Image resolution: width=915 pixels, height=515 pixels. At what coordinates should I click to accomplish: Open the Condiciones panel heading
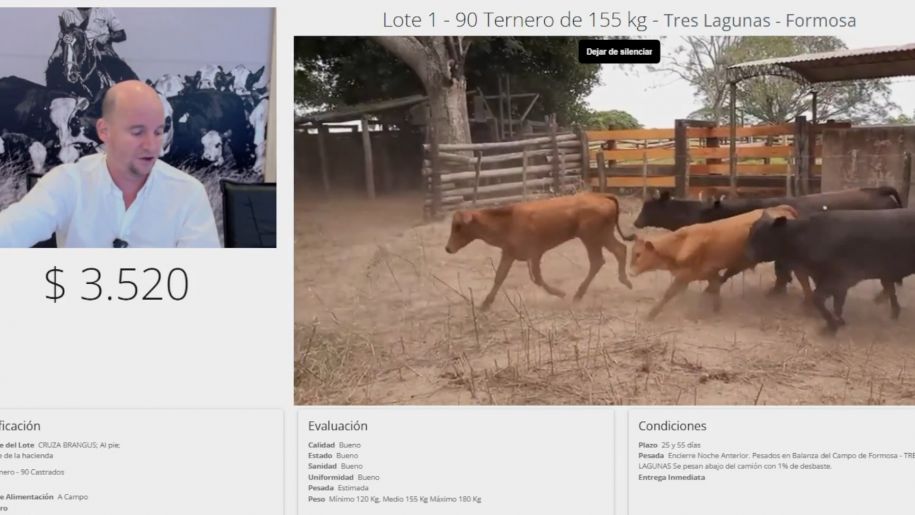tap(672, 426)
